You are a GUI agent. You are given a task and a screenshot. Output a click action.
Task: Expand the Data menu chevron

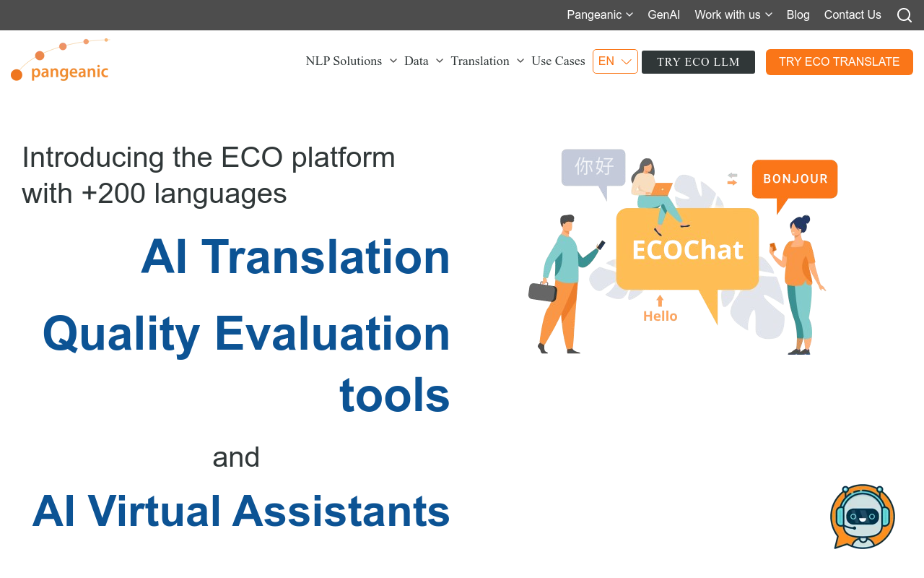coord(440,61)
